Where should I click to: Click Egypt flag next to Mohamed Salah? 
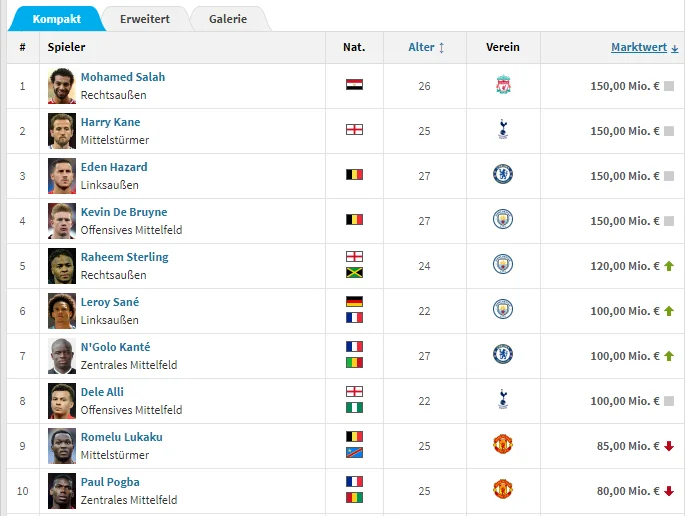pos(354,85)
